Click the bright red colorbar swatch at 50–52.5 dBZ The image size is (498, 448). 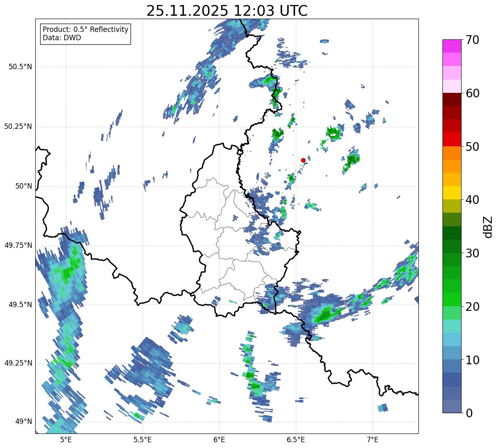coord(452,140)
